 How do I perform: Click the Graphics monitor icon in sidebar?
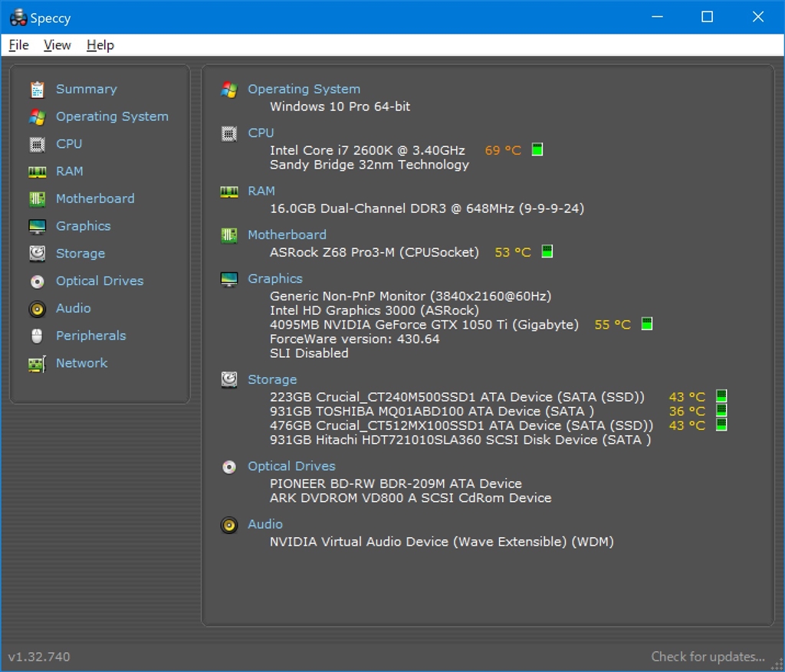point(37,227)
